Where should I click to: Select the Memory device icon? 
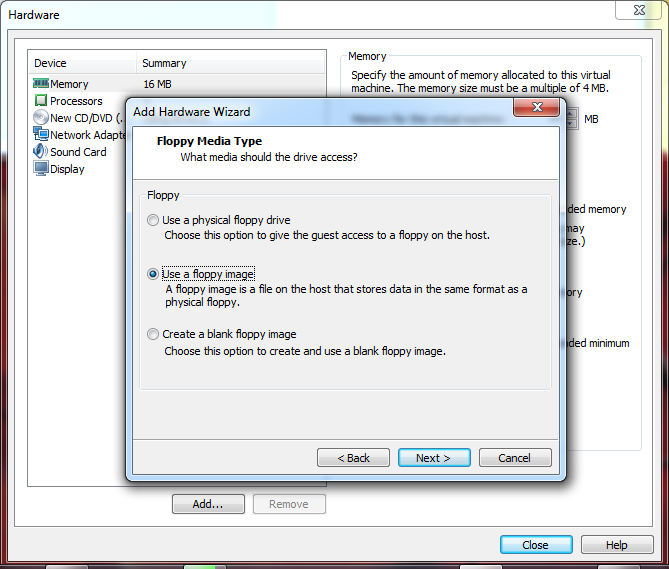[x=41, y=83]
